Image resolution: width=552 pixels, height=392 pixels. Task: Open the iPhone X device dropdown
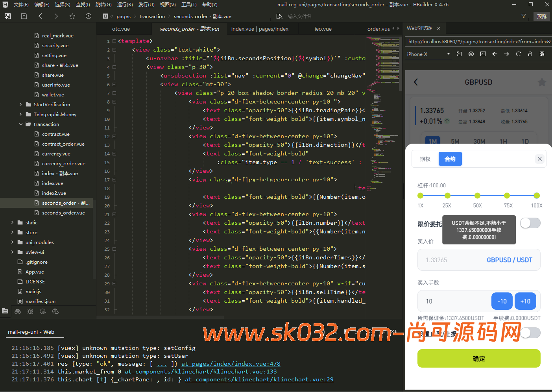(x=428, y=54)
